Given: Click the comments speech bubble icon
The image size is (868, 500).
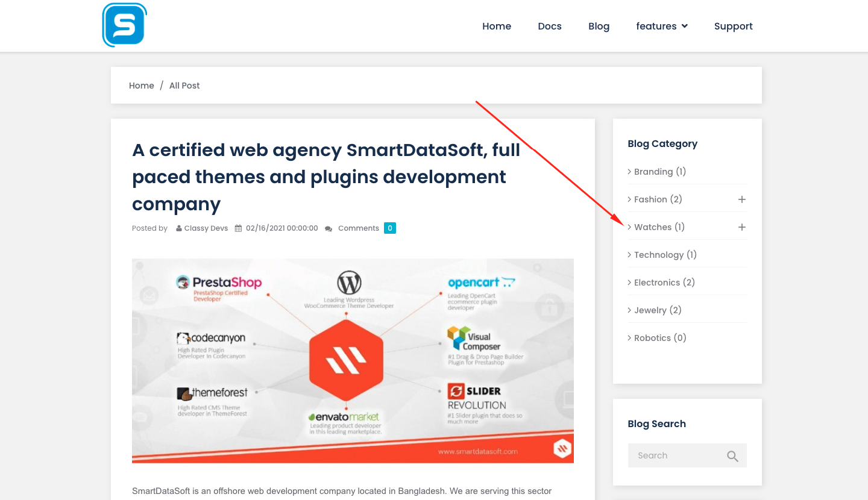Looking at the screenshot, I should 329,228.
